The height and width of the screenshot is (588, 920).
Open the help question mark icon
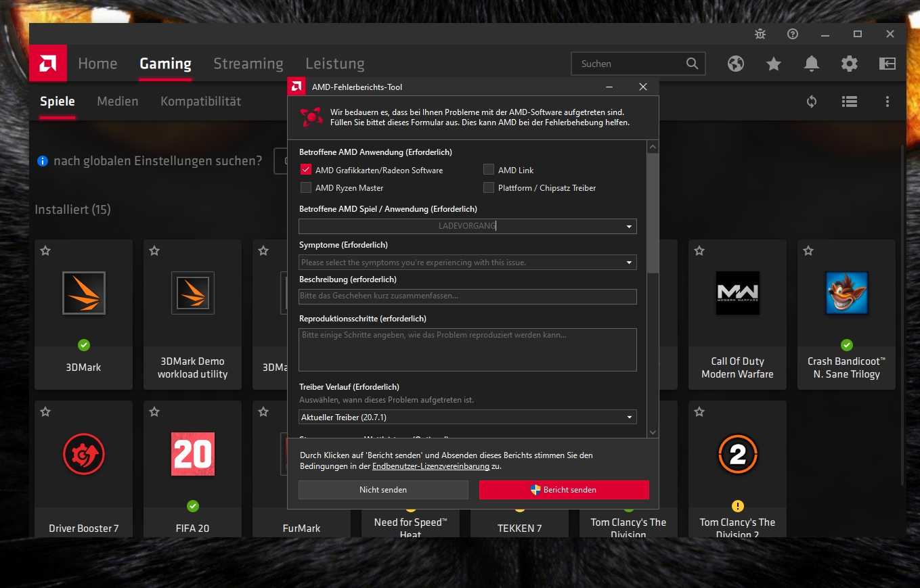pos(793,34)
